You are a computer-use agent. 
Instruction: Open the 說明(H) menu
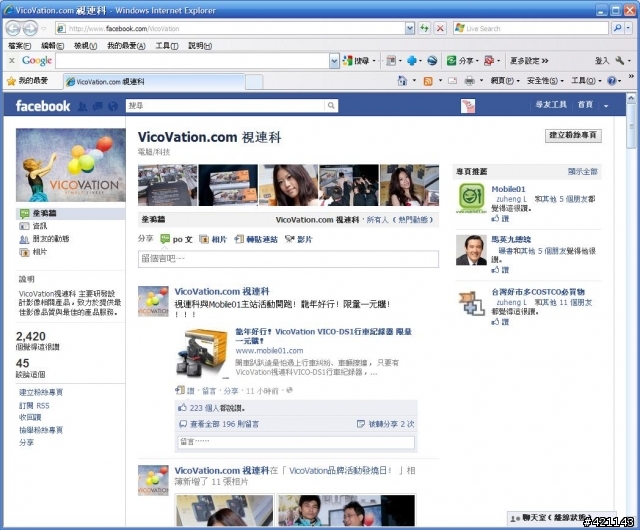point(200,46)
